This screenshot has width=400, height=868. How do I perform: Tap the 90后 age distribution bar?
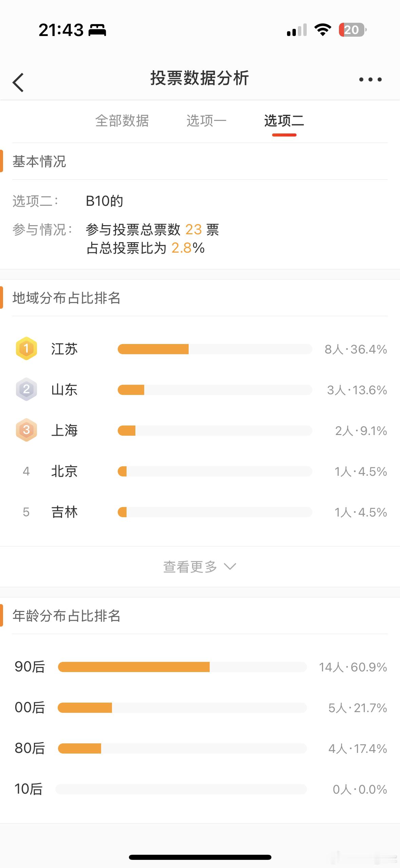point(182,667)
